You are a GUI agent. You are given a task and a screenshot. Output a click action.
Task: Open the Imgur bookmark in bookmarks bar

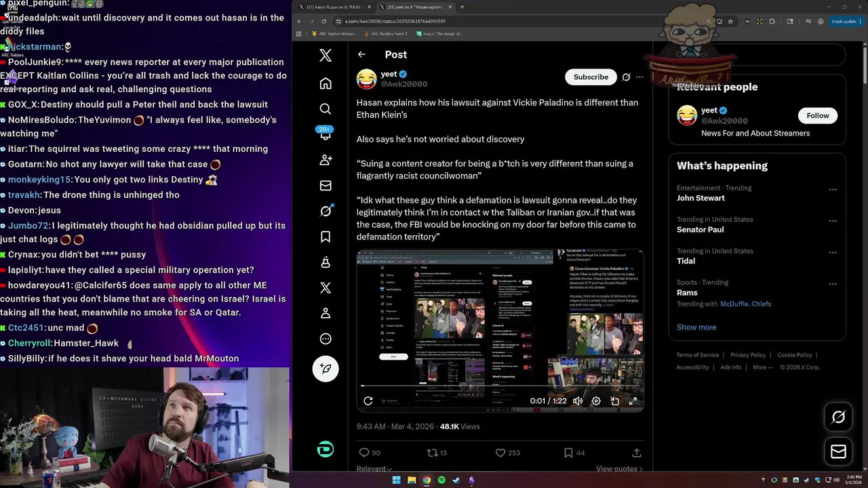coord(439,33)
